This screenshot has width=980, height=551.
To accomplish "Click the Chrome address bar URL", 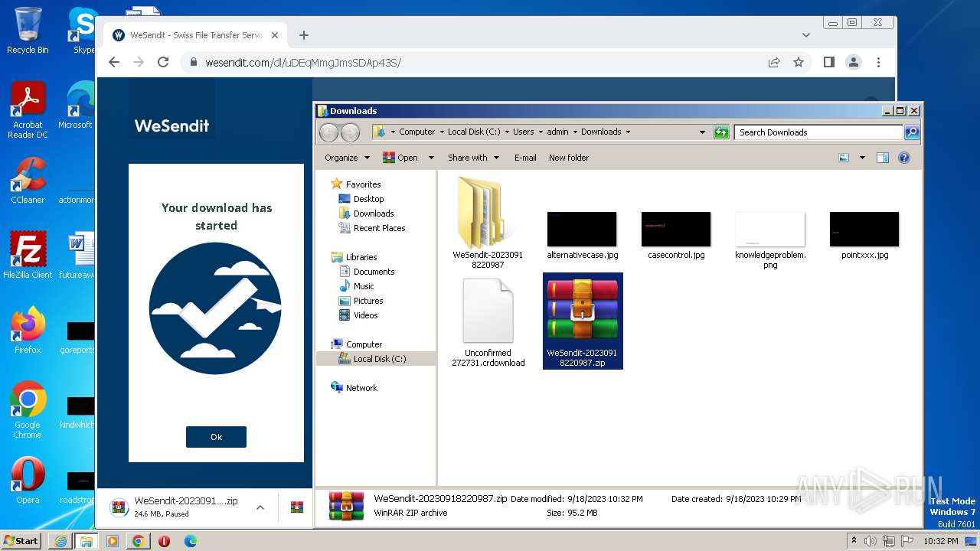I will point(303,63).
